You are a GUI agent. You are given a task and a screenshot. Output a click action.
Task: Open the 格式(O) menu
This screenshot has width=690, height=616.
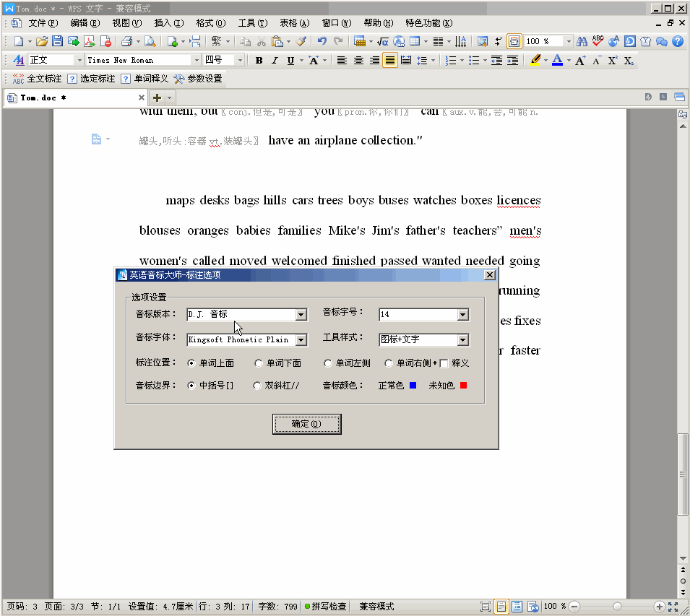point(211,23)
